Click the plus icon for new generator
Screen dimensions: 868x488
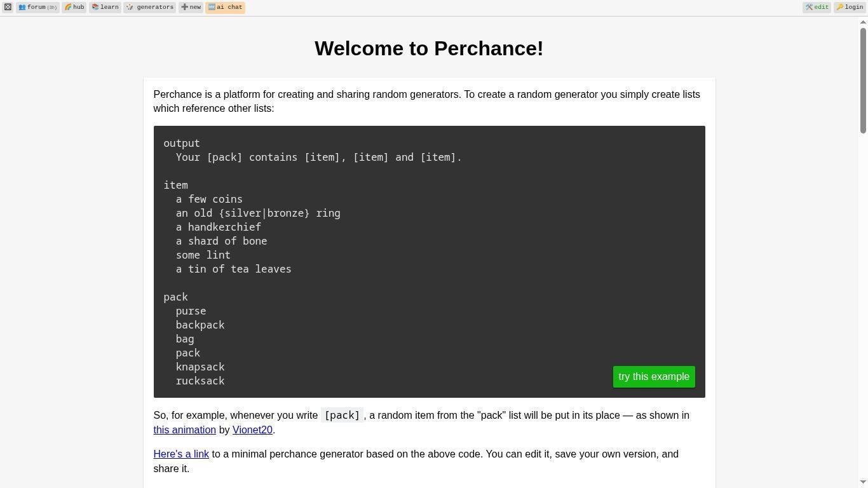point(184,8)
